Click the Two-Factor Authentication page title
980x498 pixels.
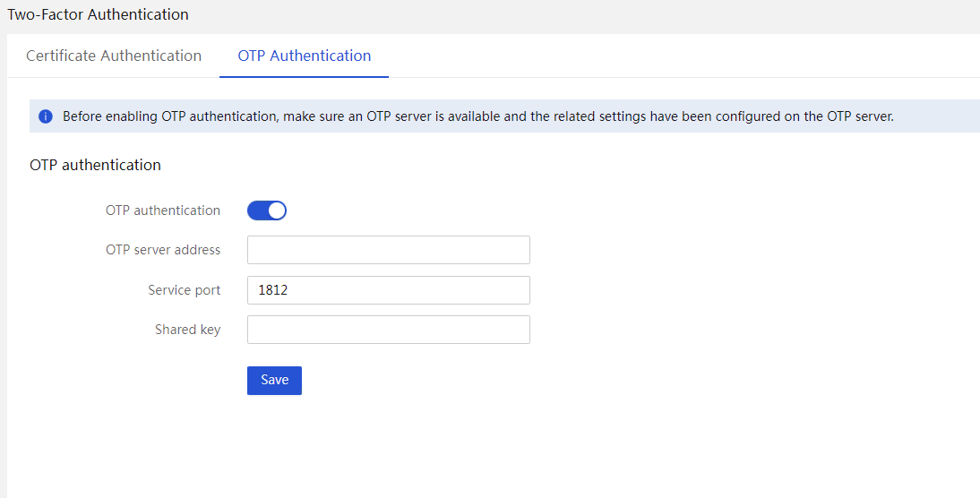(99, 14)
